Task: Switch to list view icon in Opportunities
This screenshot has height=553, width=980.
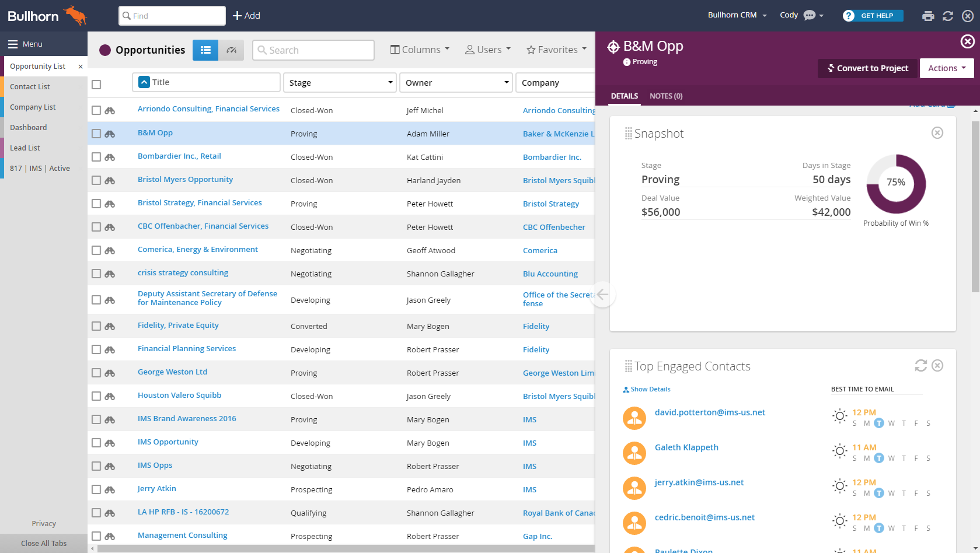Action: click(205, 50)
